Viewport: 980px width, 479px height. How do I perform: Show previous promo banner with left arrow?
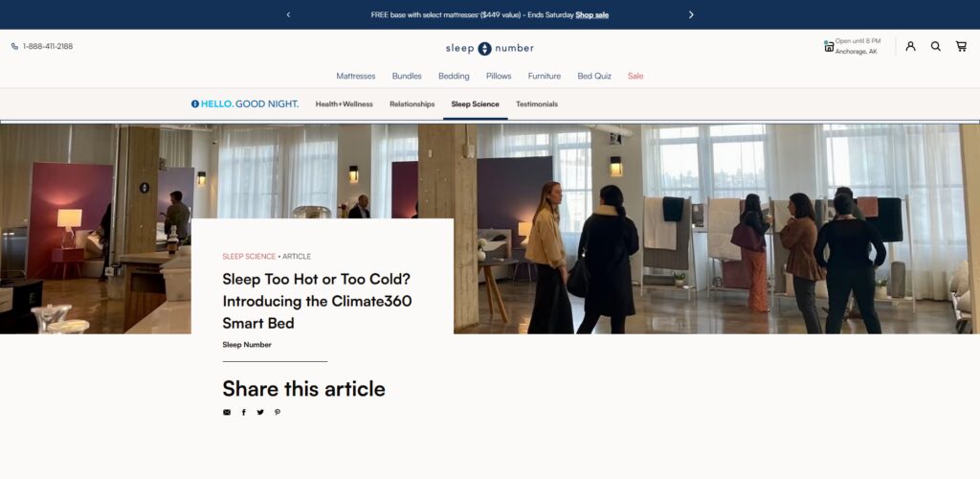click(288, 14)
